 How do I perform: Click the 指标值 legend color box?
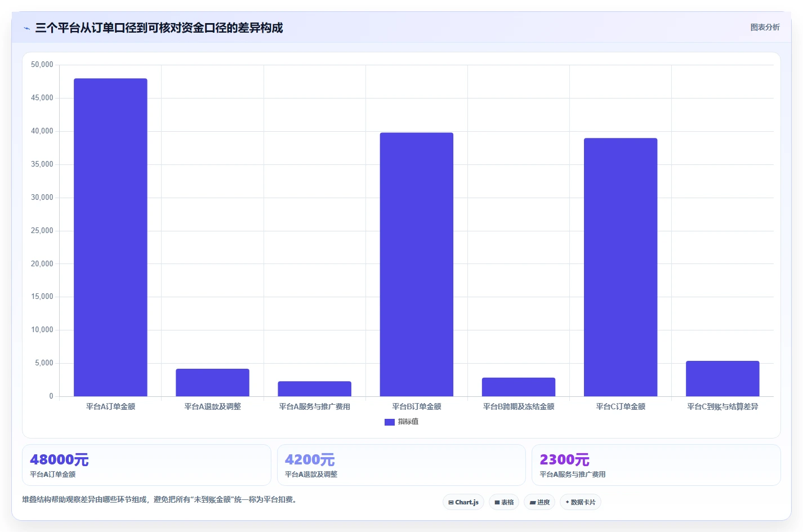click(390, 422)
